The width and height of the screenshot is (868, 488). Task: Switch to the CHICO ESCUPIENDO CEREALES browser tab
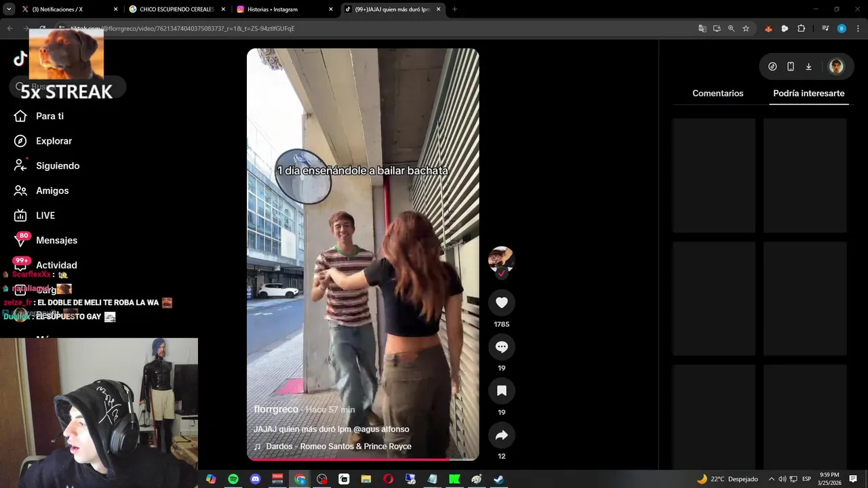[x=176, y=9]
